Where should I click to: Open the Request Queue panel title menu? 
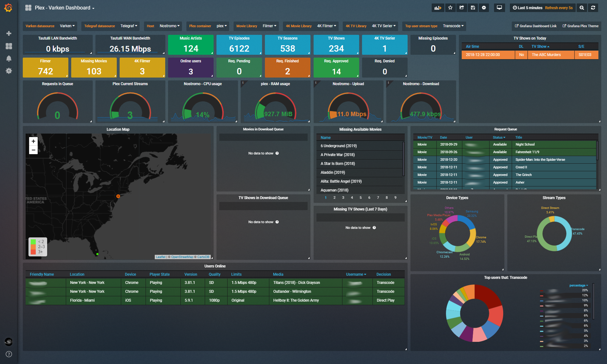coord(505,129)
